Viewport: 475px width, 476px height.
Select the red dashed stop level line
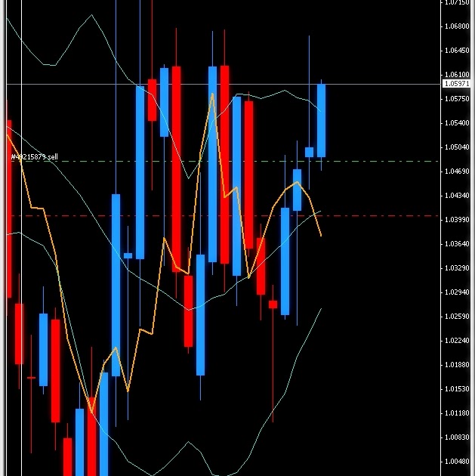coord(223,216)
